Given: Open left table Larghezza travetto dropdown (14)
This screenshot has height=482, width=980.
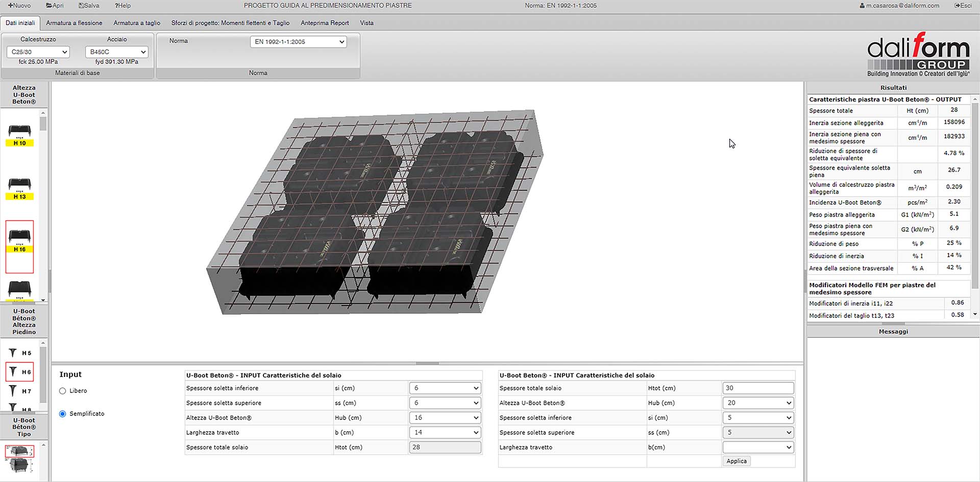Looking at the screenshot, I should [445, 433].
